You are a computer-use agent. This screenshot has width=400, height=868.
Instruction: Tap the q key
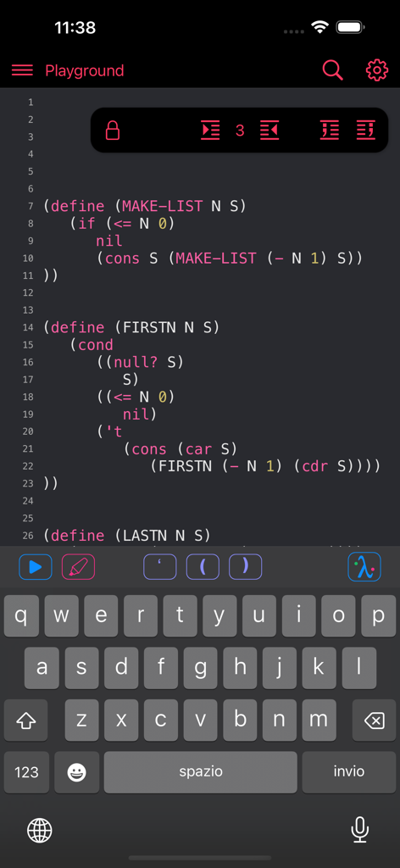tap(21, 615)
